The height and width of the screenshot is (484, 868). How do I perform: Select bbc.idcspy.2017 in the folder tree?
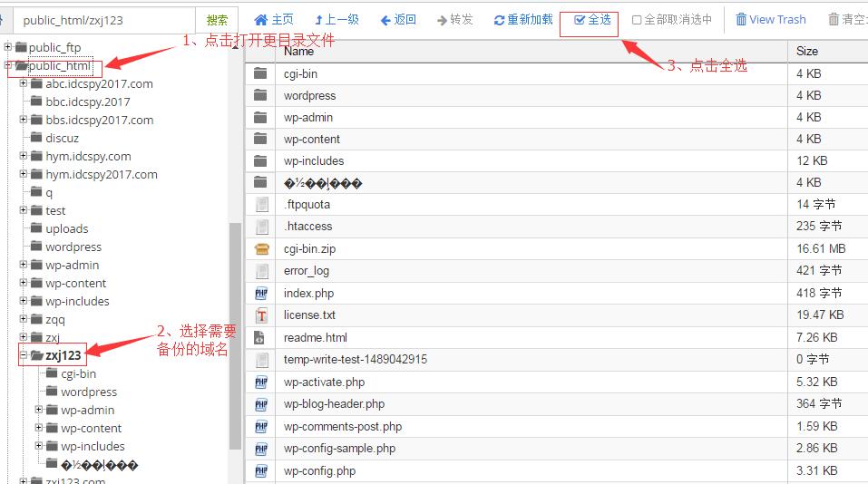click(x=88, y=102)
